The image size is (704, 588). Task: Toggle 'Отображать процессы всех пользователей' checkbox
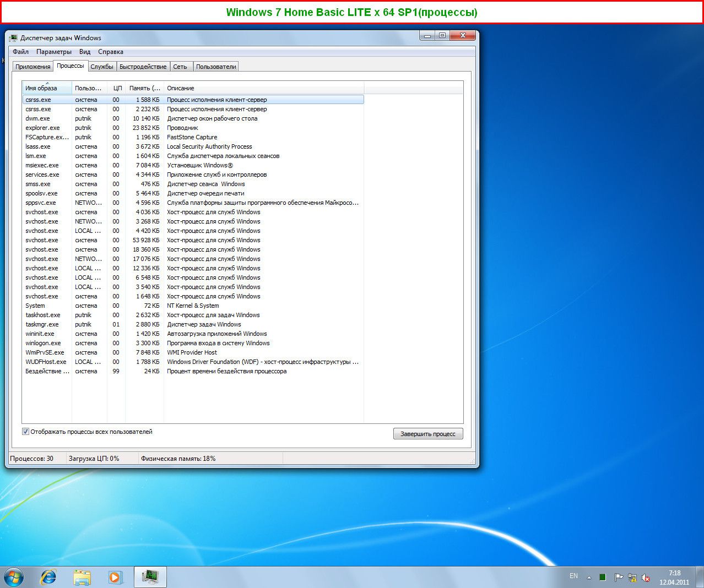[25, 432]
